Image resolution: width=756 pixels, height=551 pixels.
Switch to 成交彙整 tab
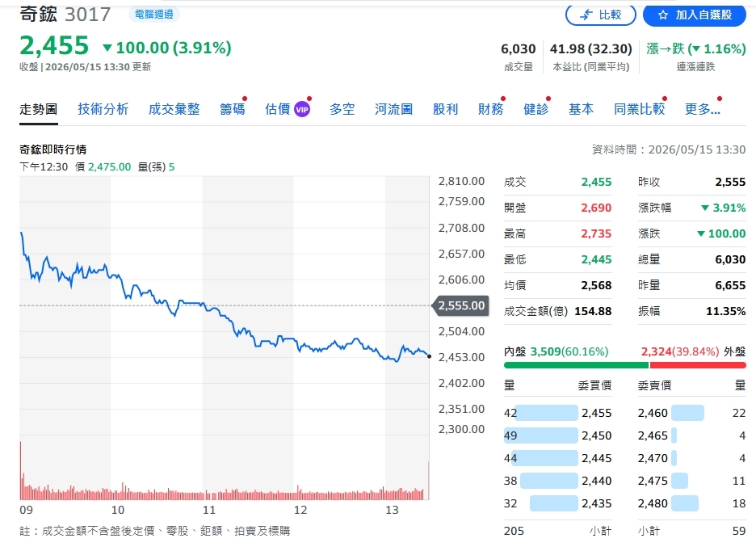coord(174,109)
